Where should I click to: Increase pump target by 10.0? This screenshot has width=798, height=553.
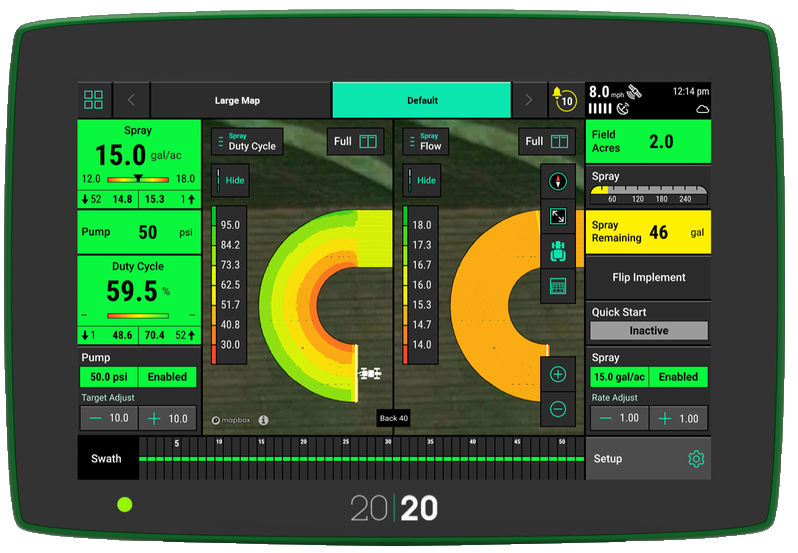pyautogui.click(x=167, y=418)
